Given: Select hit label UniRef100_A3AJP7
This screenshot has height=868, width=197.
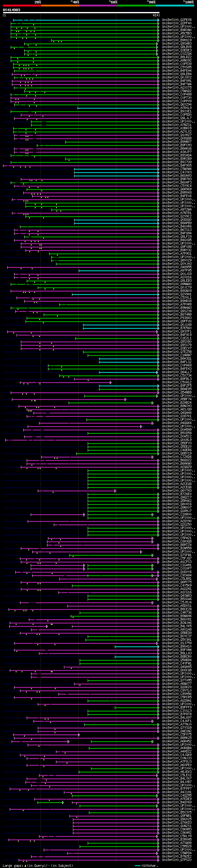Looking at the screenshot, I should pyautogui.click(x=176, y=152).
